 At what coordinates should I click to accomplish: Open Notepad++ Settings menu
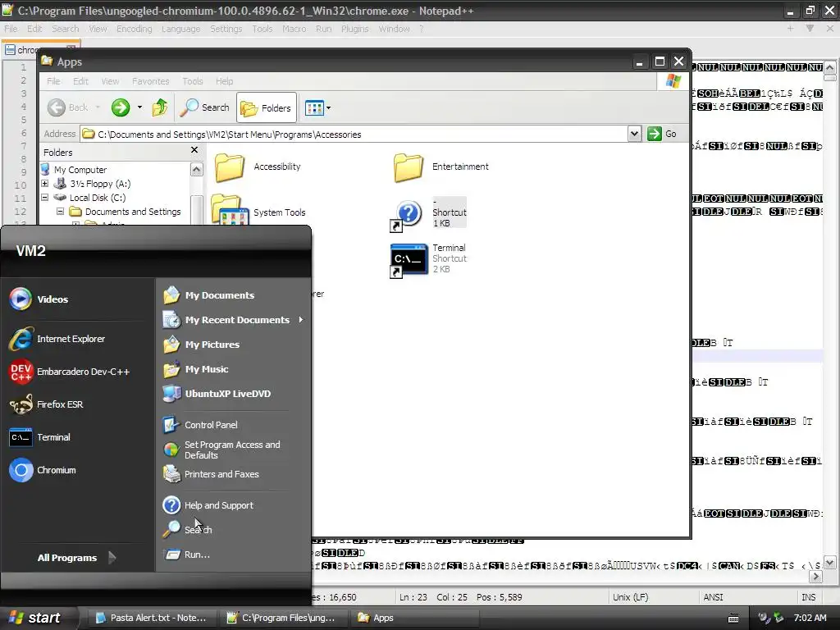(226, 29)
